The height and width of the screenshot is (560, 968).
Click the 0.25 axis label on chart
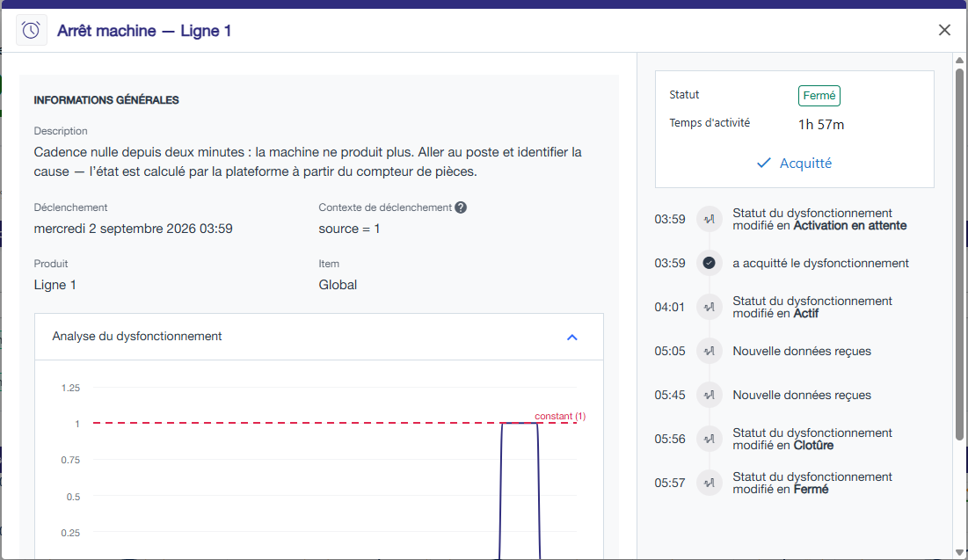(x=70, y=533)
